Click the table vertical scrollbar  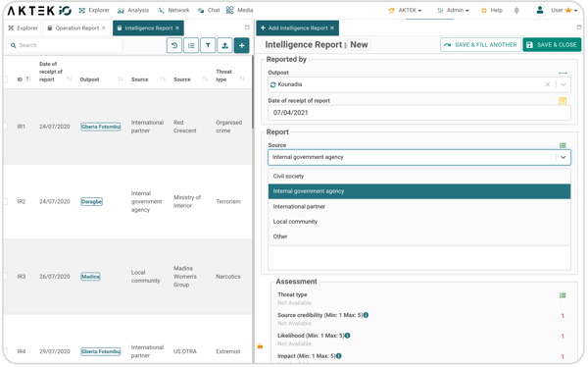[253, 92]
